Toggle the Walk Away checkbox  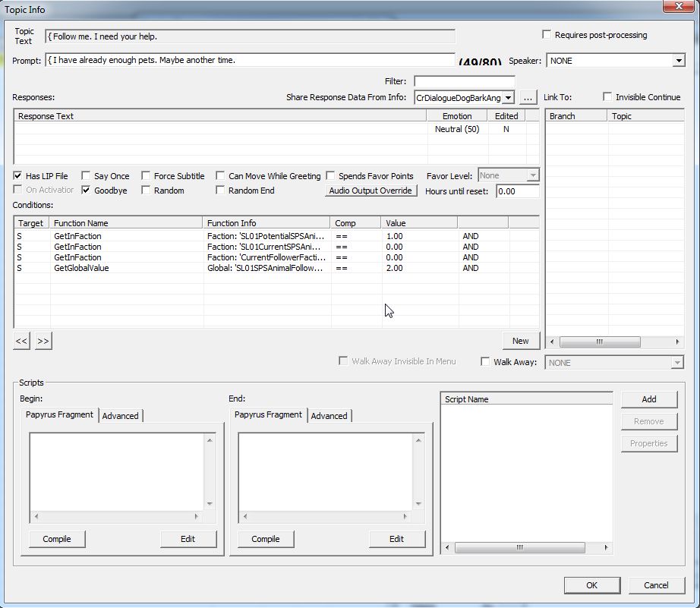tap(485, 361)
